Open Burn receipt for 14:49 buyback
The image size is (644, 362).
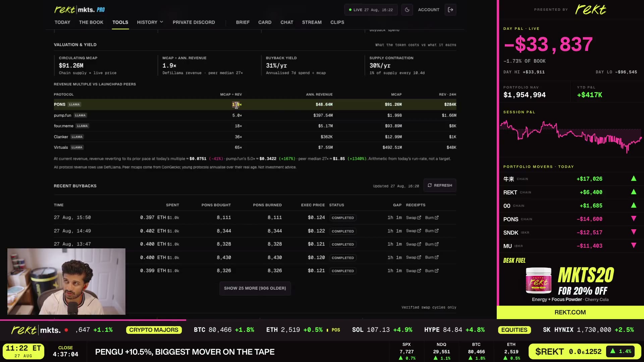[432, 231]
